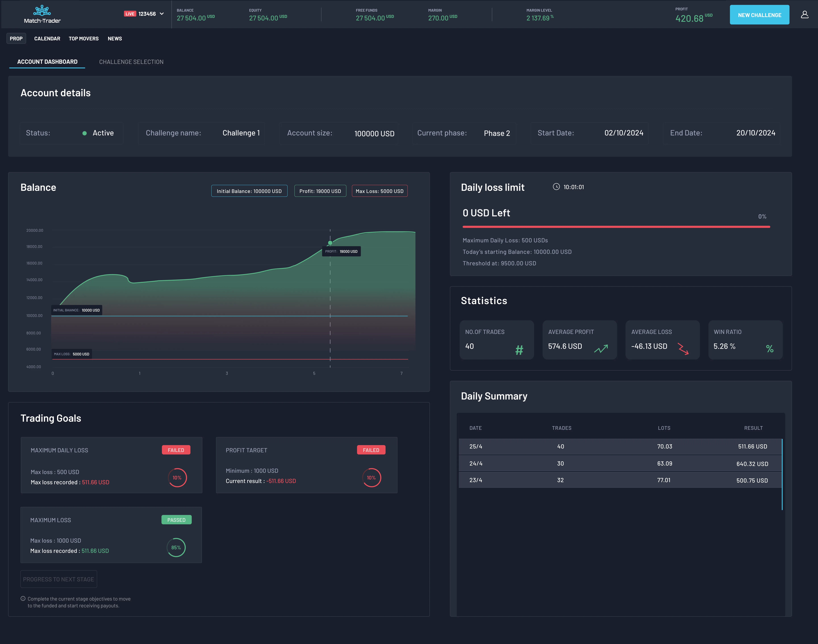Click Progress To Next Stage button
Image resolution: width=818 pixels, height=644 pixels.
coord(59,579)
